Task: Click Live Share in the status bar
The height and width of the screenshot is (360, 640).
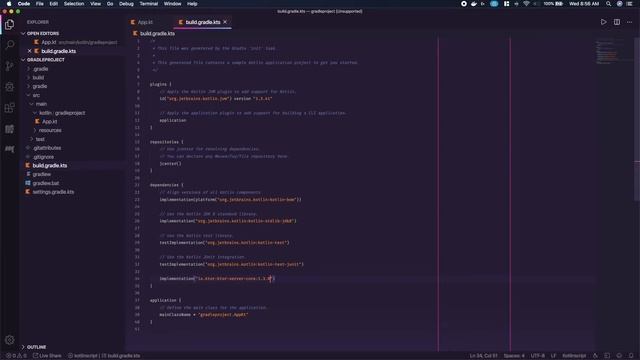Action: [x=47, y=356]
